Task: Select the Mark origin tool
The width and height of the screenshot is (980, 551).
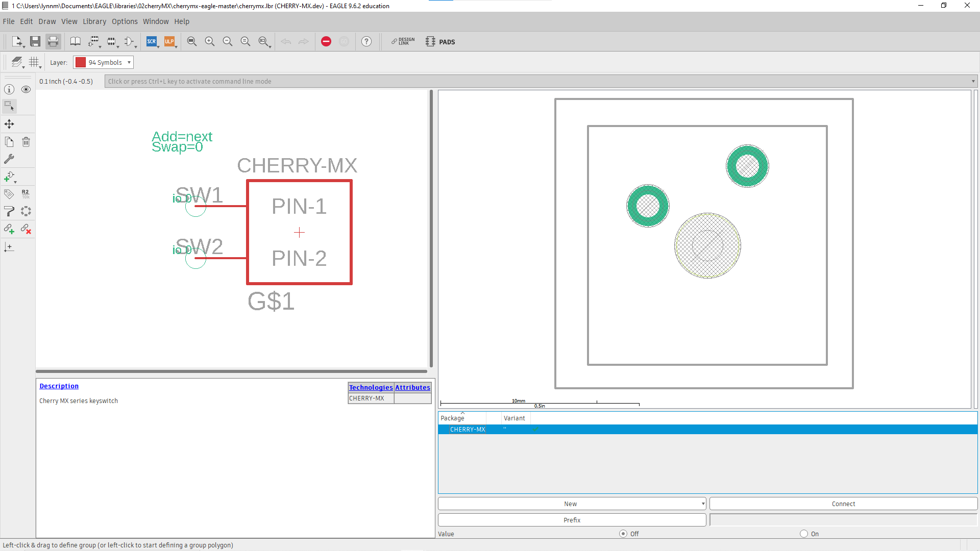Action: coord(9,247)
